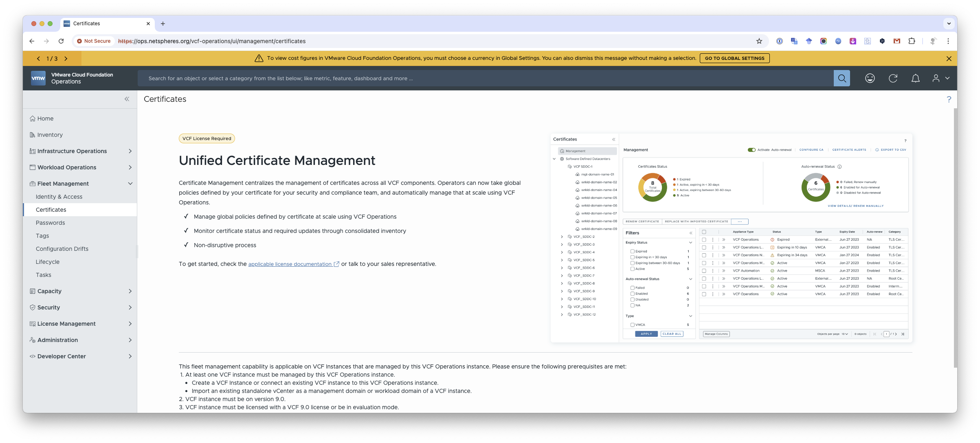The width and height of the screenshot is (980, 443).
Task: Click the page vertical scrollbar
Action: pos(955,238)
